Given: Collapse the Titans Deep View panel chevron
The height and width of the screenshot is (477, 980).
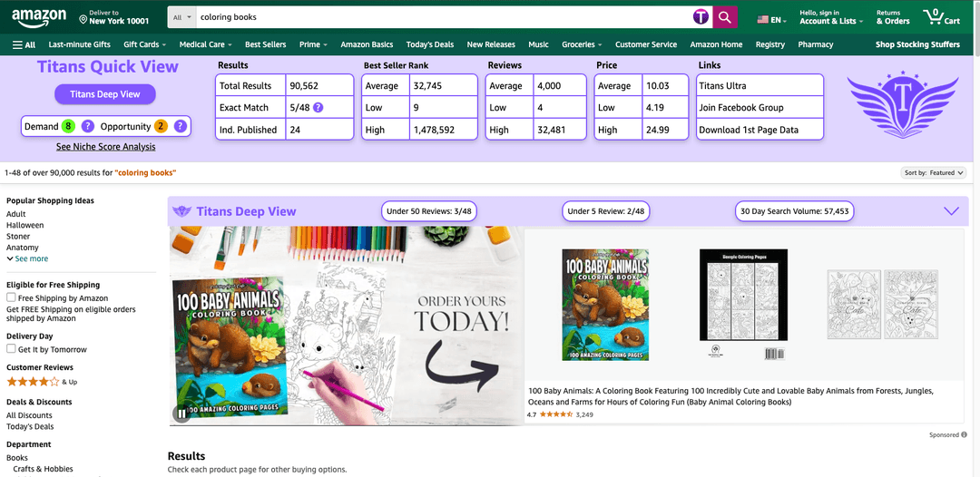Looking at the screenshot, I should pos(951,211).
